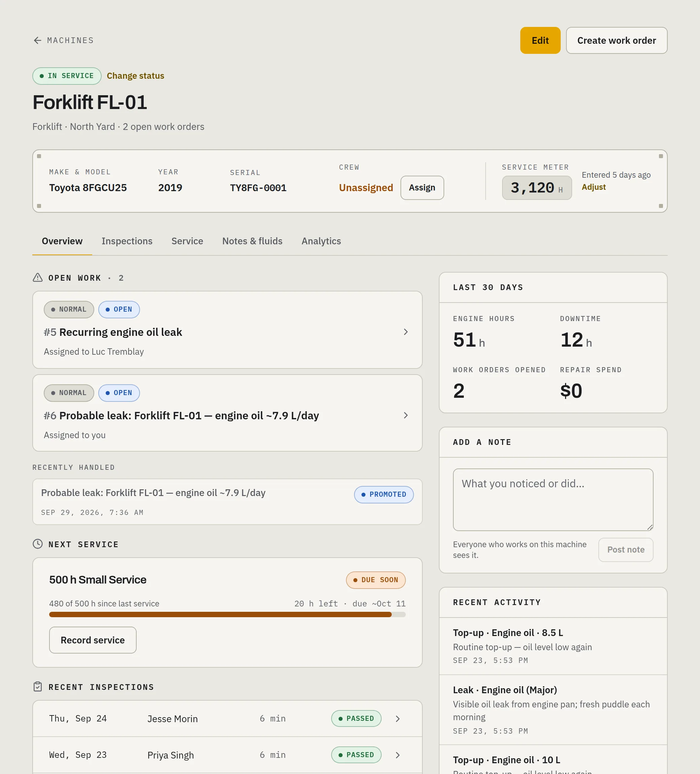Click the 500 h service progress bar

227,614
